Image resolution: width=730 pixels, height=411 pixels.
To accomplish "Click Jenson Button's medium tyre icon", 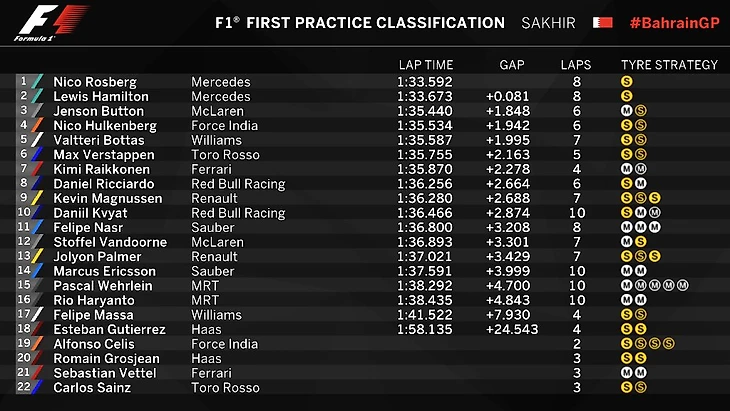I will click(x=627, y=111).
